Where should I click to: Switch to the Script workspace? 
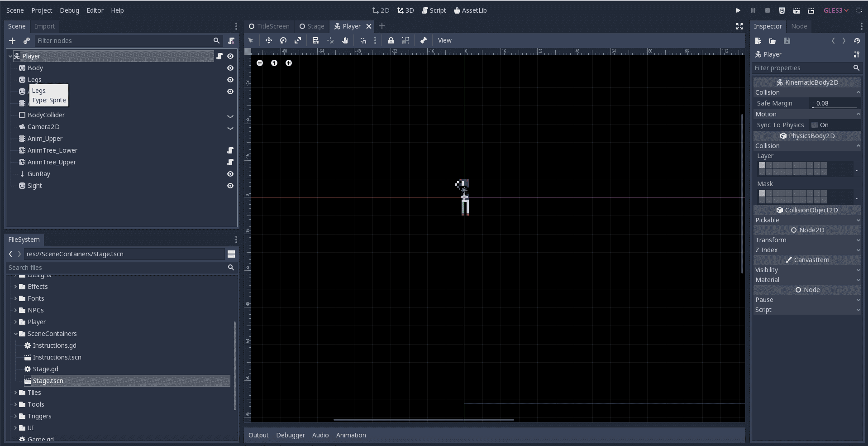[434, 10]
